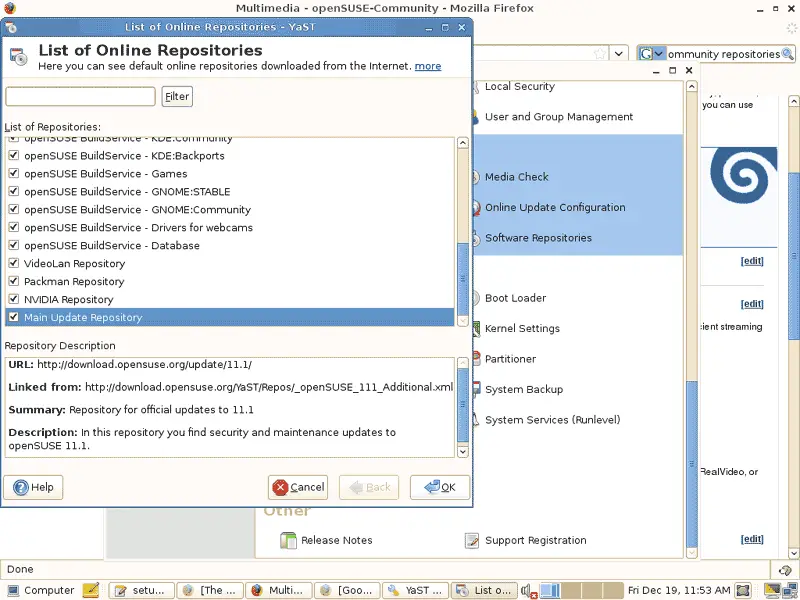Click the Support Registration icon in YaST
Screen dimensions: 800x600
[x=472, y=540]
